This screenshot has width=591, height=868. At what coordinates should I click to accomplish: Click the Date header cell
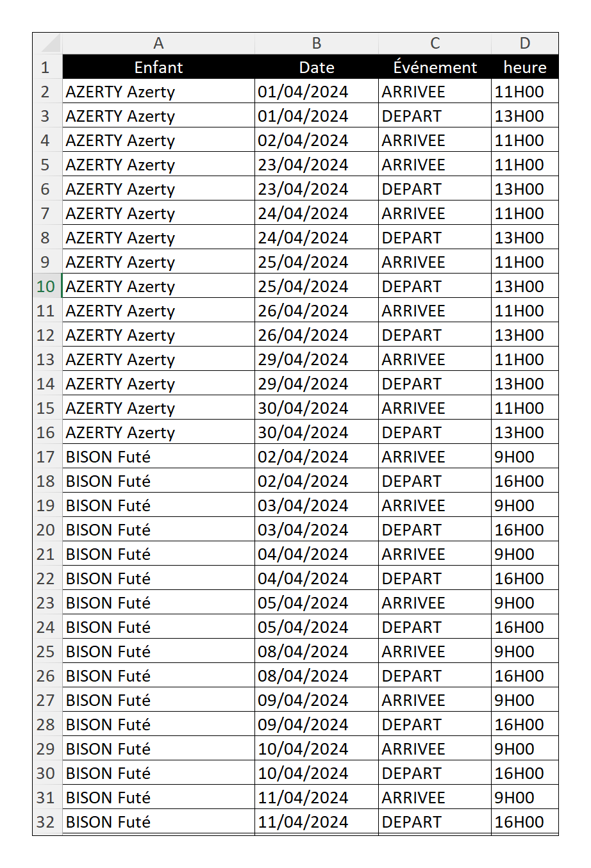coord(317,67)
